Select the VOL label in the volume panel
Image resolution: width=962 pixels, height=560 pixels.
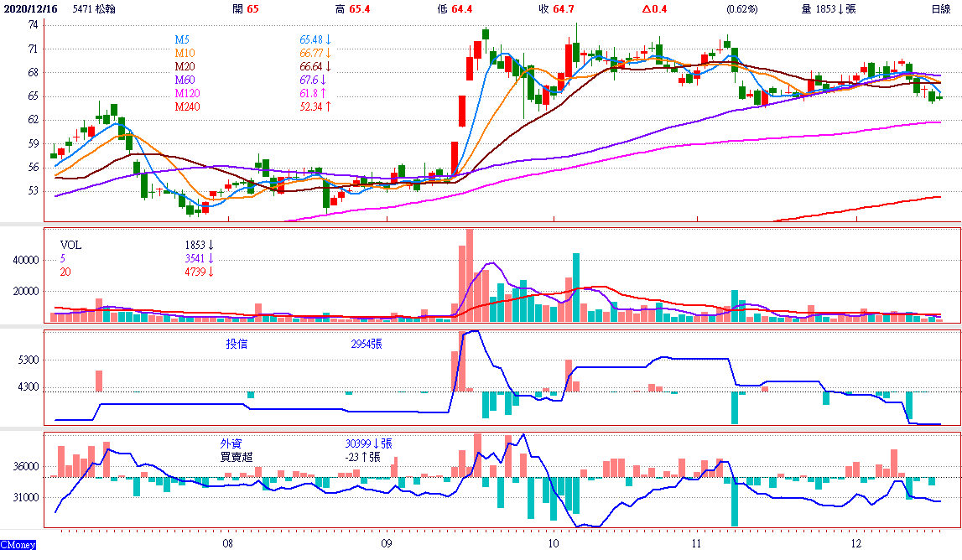[70, 246]
